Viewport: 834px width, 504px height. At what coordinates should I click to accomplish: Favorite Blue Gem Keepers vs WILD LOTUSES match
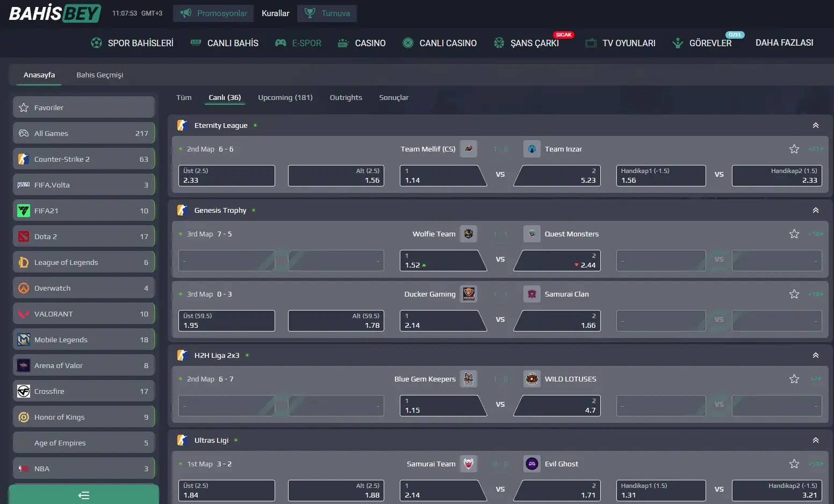point(794,379)
